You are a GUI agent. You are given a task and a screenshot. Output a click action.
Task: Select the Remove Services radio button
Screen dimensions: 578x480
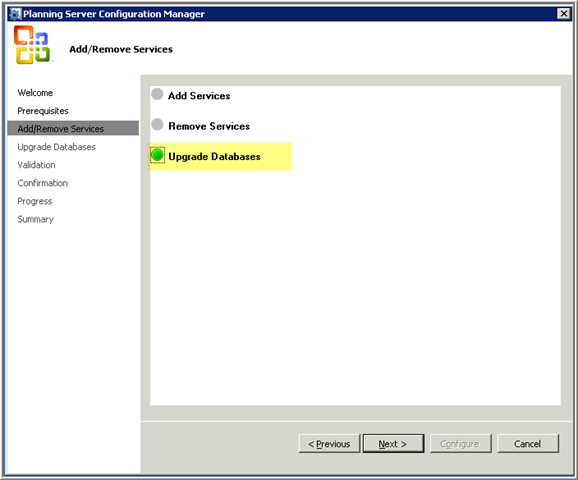point(157,124)
